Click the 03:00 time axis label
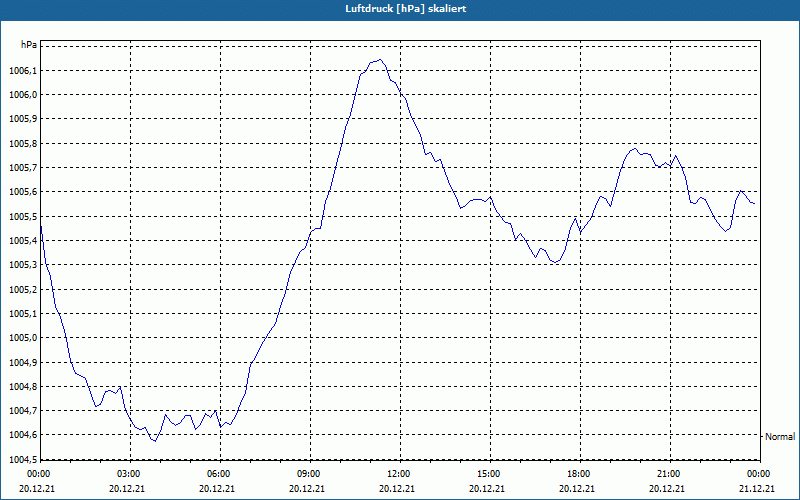 [128, 474]
